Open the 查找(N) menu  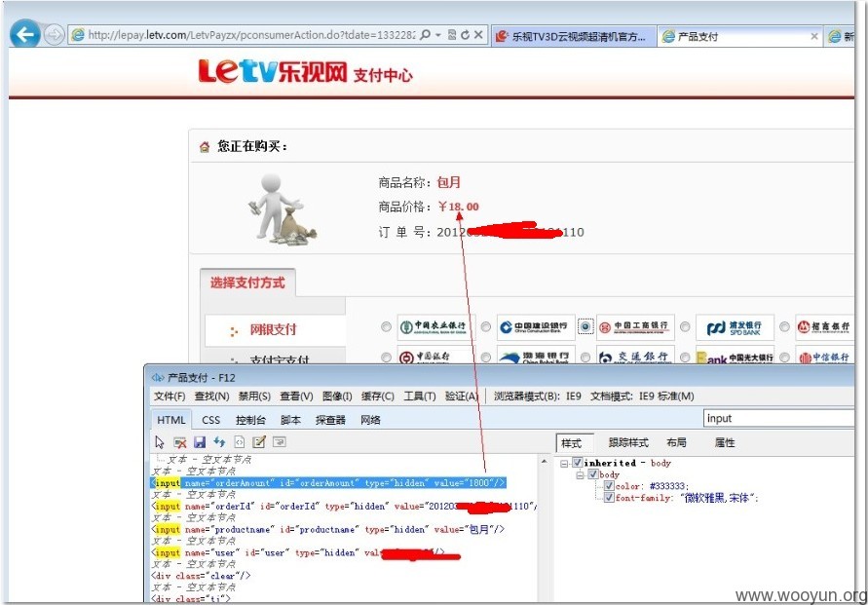pos(211,397)
